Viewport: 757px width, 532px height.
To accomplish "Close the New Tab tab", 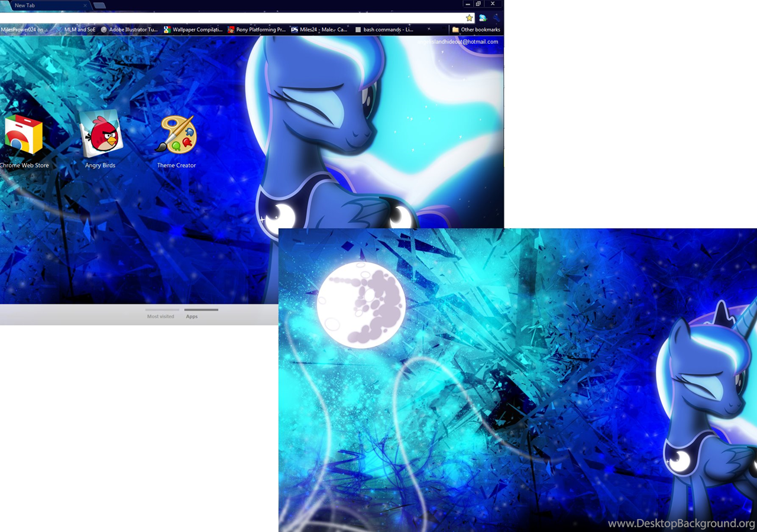I will 85,5.
